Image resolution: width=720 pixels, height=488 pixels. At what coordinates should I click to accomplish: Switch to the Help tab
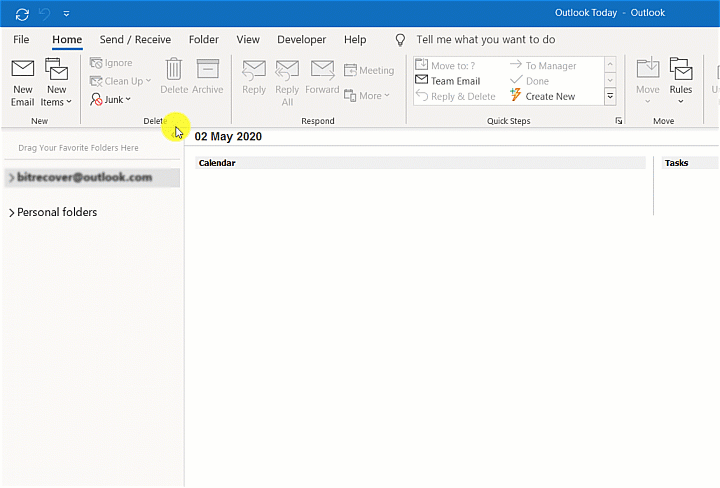pos(355,39)
